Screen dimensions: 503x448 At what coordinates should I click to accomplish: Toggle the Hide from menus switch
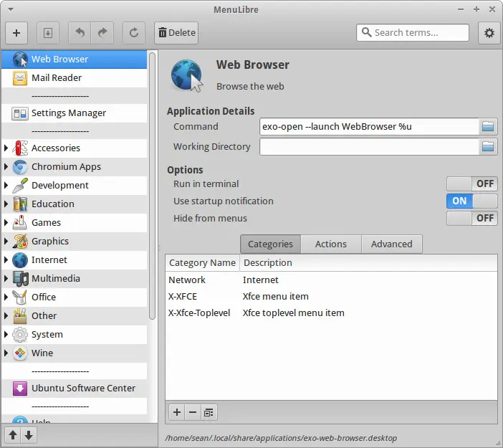[x=472, y=218]
